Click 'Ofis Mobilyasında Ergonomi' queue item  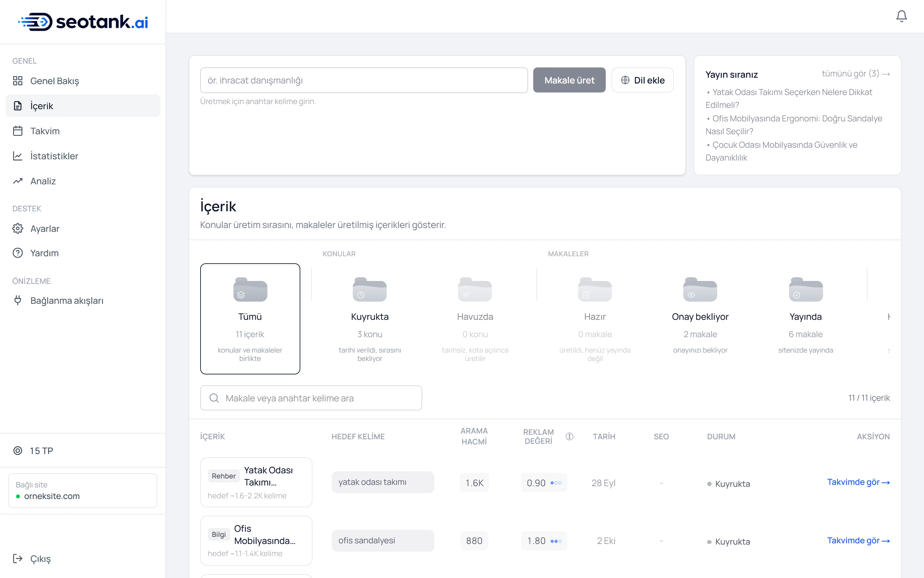(x=794, y=125)
